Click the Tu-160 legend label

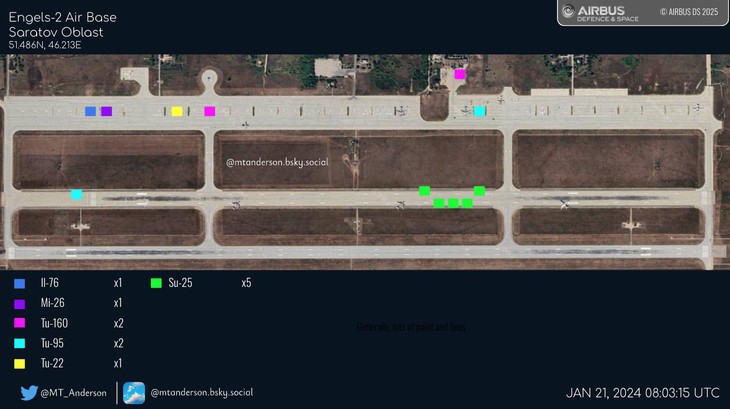[54, 323]
